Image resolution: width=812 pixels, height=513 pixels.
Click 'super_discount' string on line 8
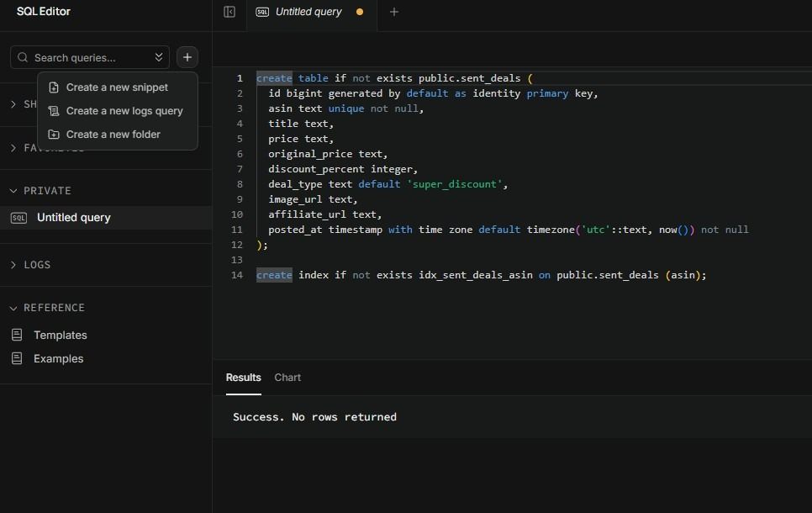pos(454,184)
